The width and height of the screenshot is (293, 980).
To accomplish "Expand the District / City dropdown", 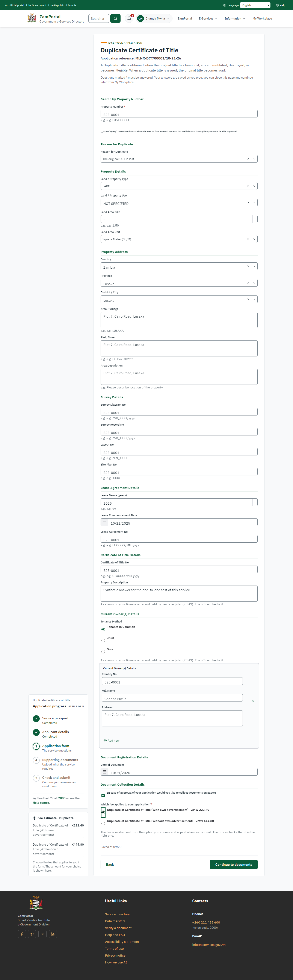I will tap(254, 299).
